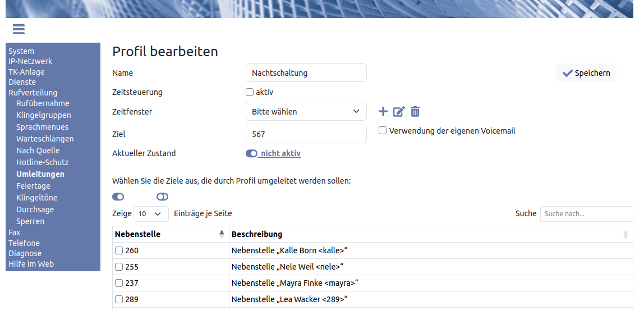Open the TK-Anlage sidebar section
The width and height of the screenshot is (644, 310).
(x=26, y=72)
